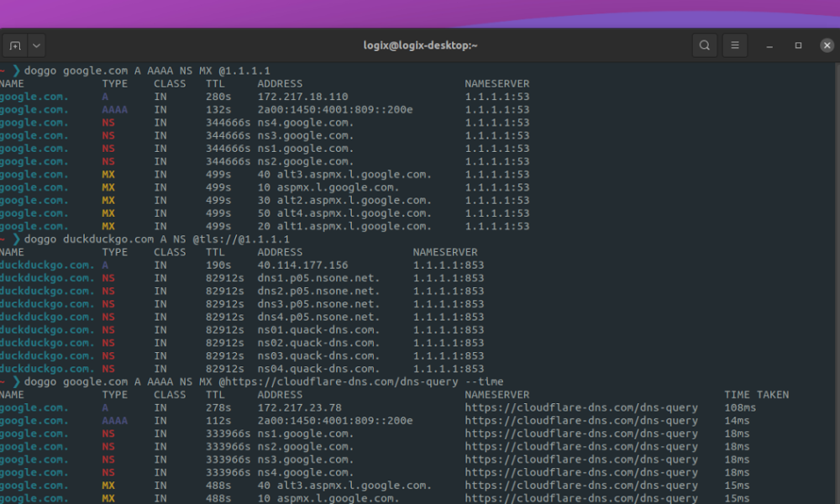Minimize the terminal window
840x504 pixels.
coord(769,46)
